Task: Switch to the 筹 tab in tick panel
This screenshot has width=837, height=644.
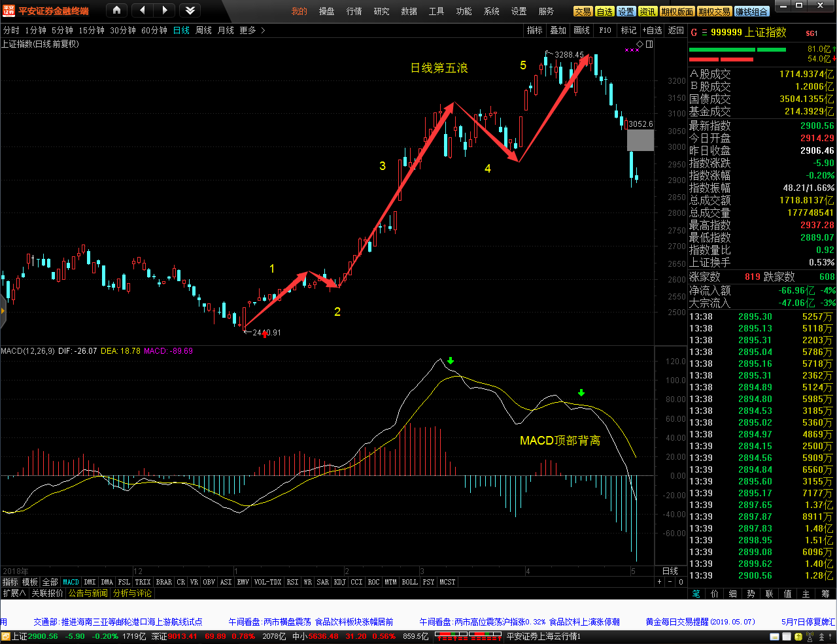Action: (826, 594)
